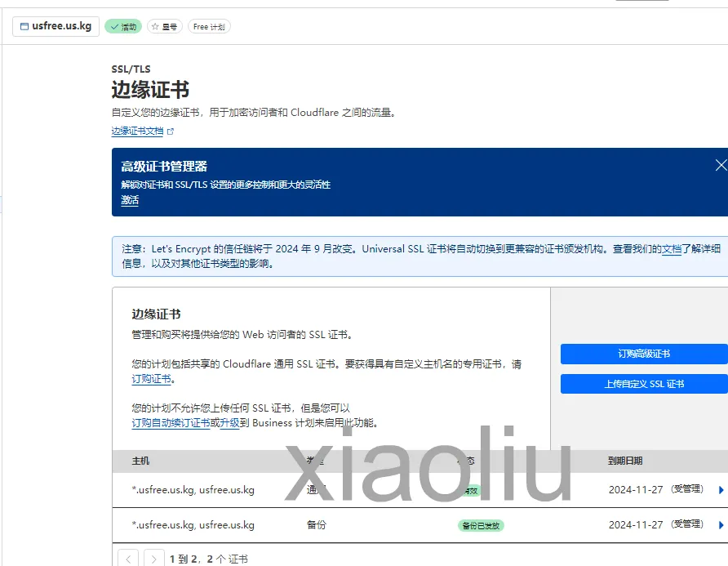Click the 到期日期 column header
Screen dimensions: 728x566
tap(625, 461)
